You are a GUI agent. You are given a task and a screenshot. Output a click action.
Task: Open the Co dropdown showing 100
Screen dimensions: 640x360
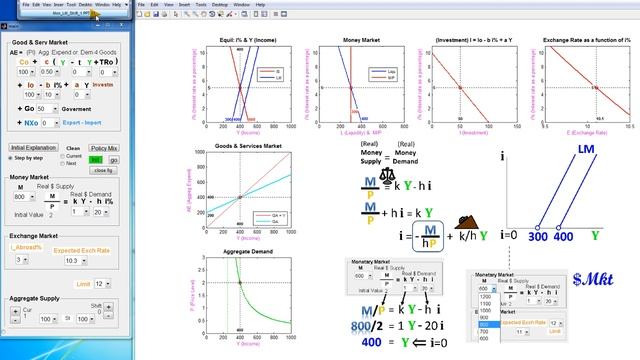click(x=26, y=72)
